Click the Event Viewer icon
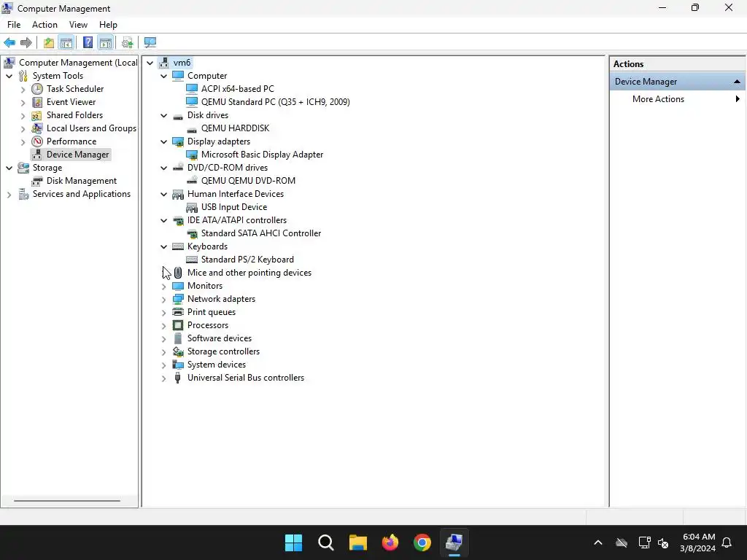The height and width of the screenshot is (560, 747). pos(37,102)
